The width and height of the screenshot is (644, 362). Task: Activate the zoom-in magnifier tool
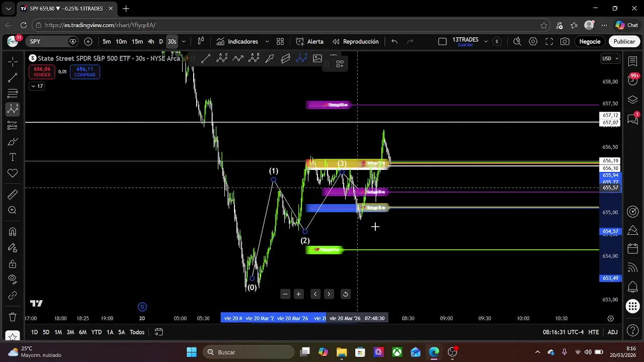tap(13, 210)
